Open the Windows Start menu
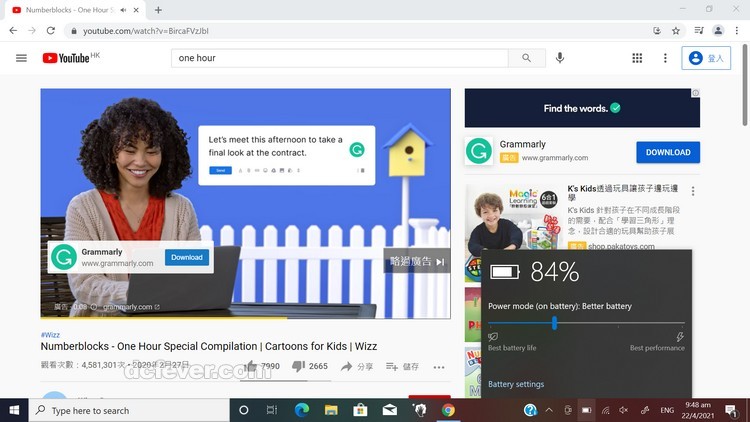This screenshot has width=750, height=422. pyautogui.click(x=14, y=410)
